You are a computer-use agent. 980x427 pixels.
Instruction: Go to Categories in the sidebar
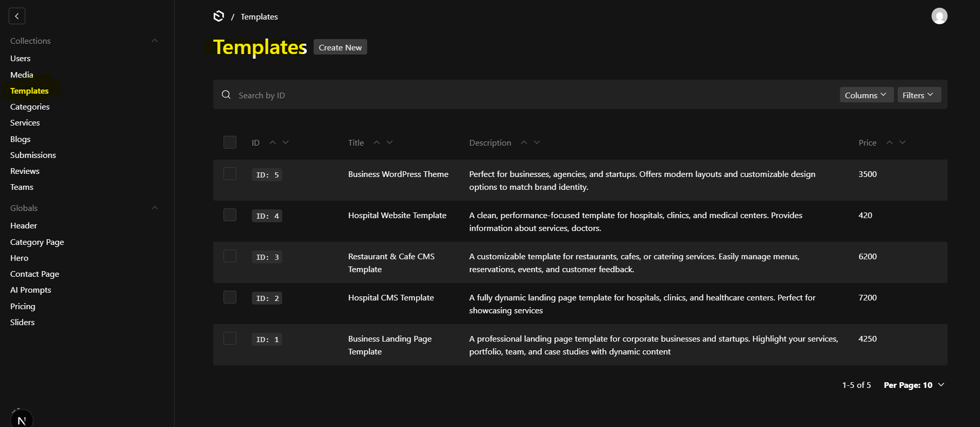click(x=30, y=107)
